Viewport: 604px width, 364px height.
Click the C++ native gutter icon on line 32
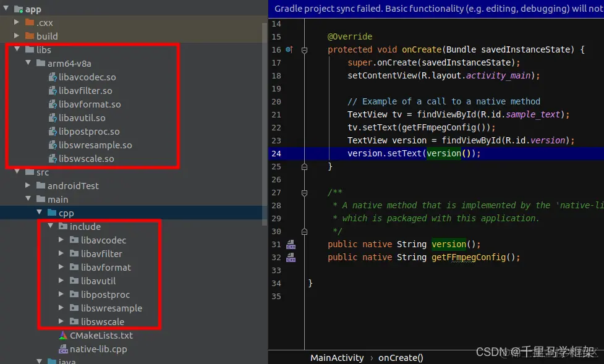(x=291, y=257)
